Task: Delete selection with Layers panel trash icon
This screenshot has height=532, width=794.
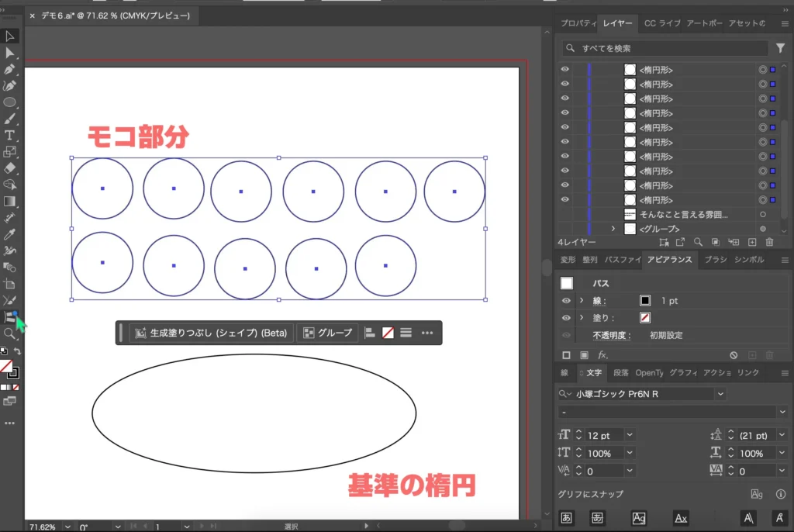Action: (769, 243)
